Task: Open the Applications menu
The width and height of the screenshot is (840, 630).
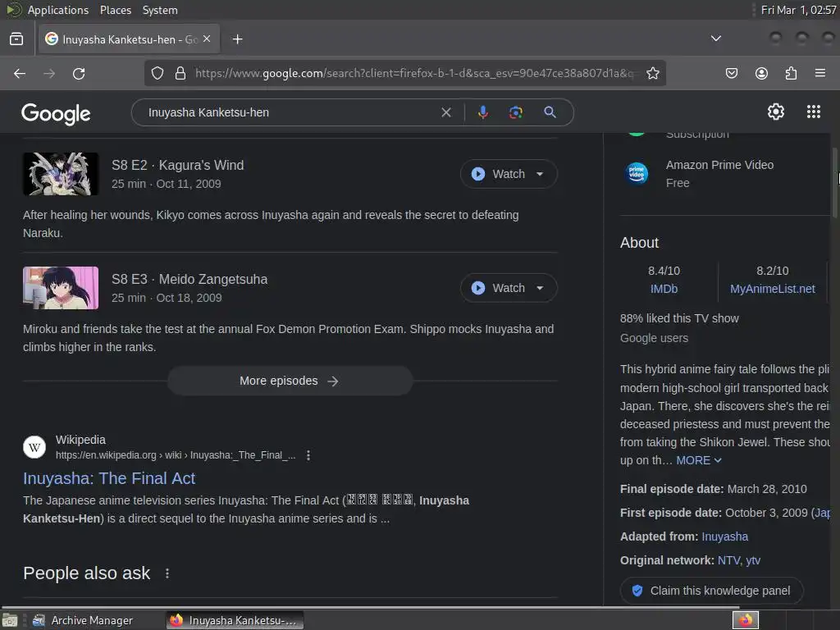Action: click(58, 10)
